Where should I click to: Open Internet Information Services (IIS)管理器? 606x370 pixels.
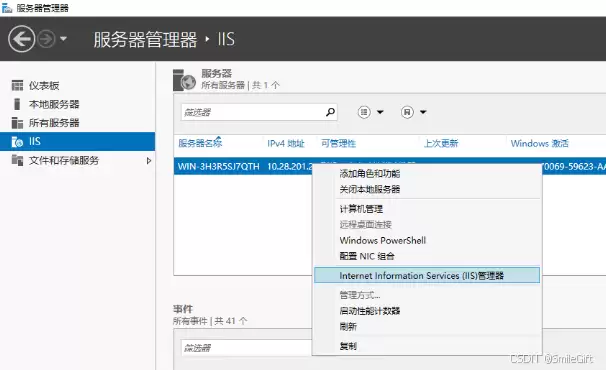tap(427, 275)
